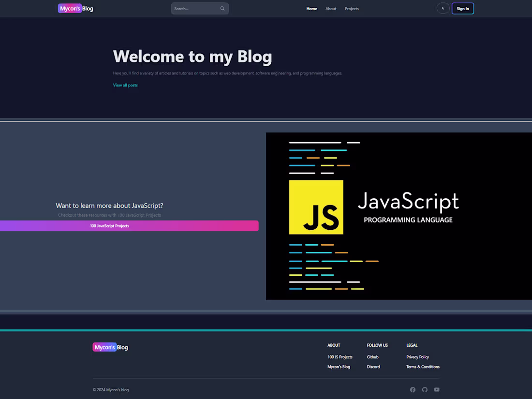Open the Github link under Follow Us

372,356
